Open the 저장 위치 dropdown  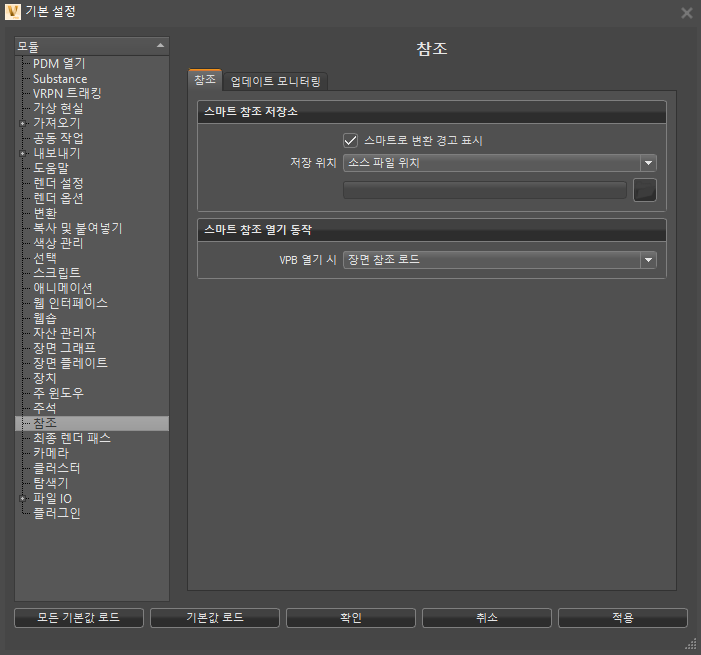click(x=499, y=163)
